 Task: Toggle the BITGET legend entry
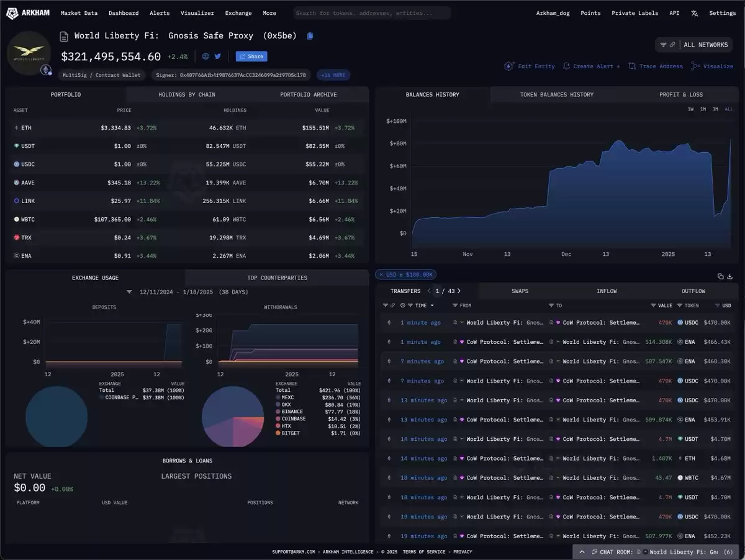point(289,433)
